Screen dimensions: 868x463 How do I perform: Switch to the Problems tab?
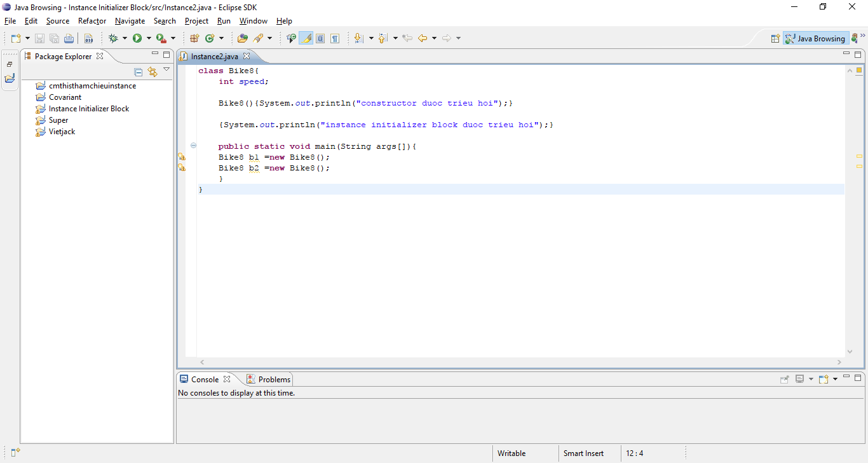tap(274, 380)
